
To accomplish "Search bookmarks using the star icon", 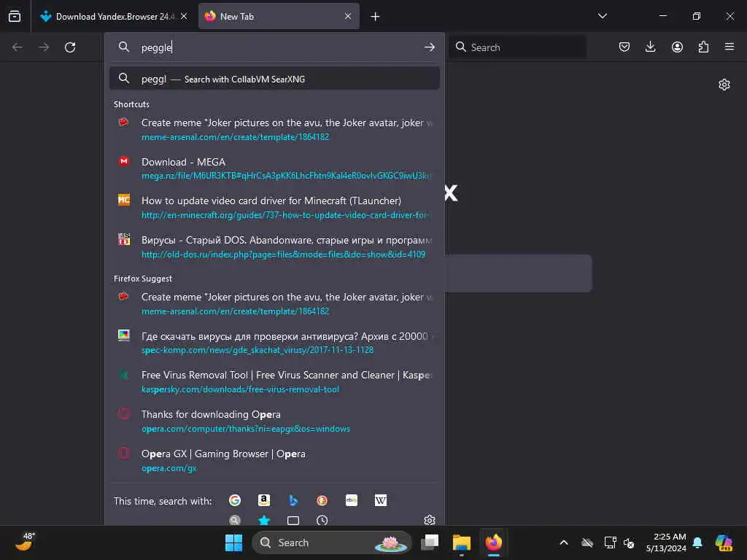I will [x=264, y=520].
